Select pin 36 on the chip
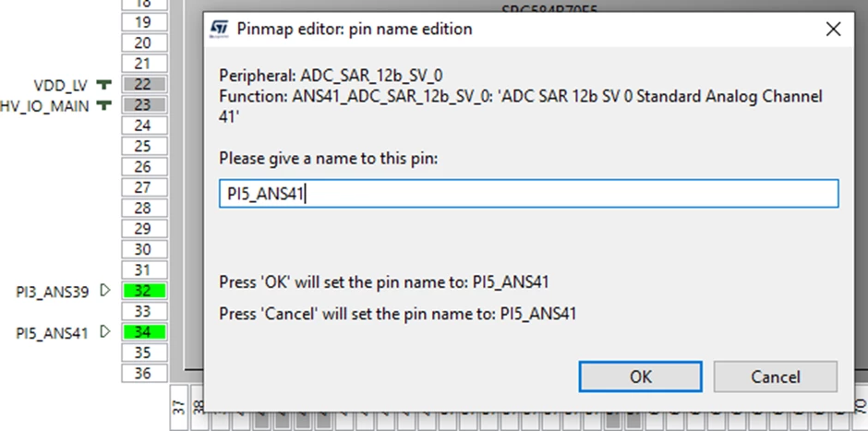This screenshot has height=431, width=868. click(144, 373)
